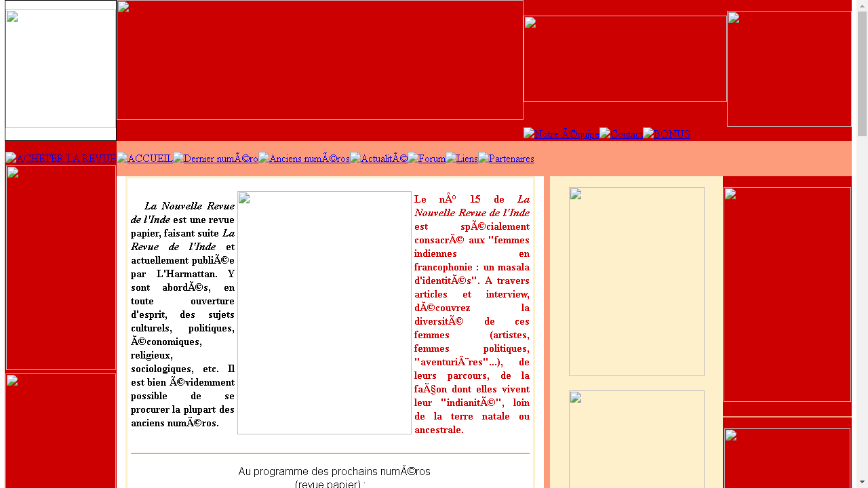
Task: Click the broken icon beside BONUS link
Action: 648,134
